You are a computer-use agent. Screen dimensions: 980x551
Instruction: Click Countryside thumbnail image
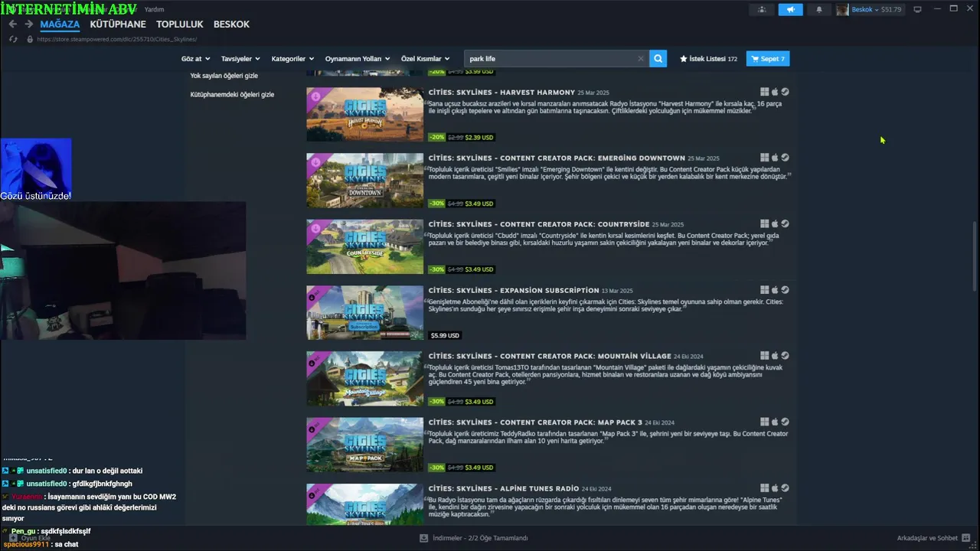(364, 246)
